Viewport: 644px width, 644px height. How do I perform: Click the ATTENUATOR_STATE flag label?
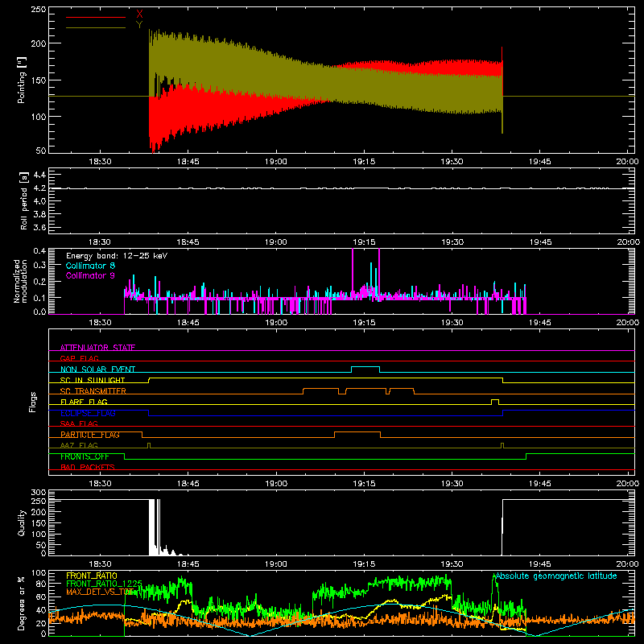click(97, 348)
